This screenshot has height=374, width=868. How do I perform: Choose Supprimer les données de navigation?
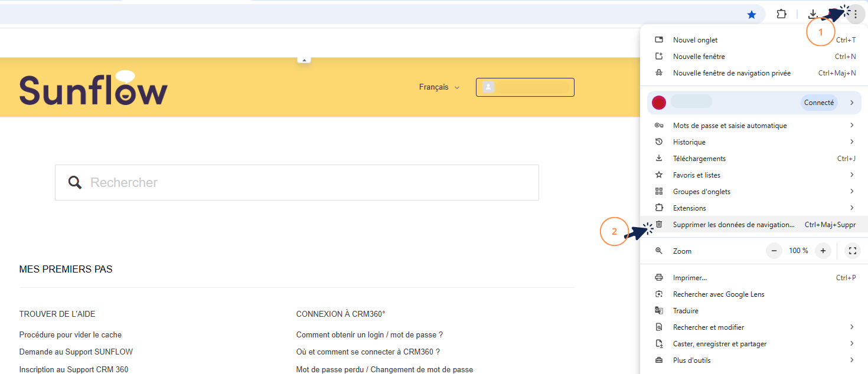pos(754,224)
